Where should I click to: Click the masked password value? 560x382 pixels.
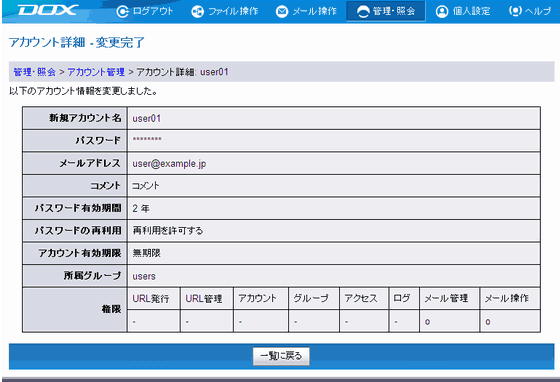coord(147,140)
